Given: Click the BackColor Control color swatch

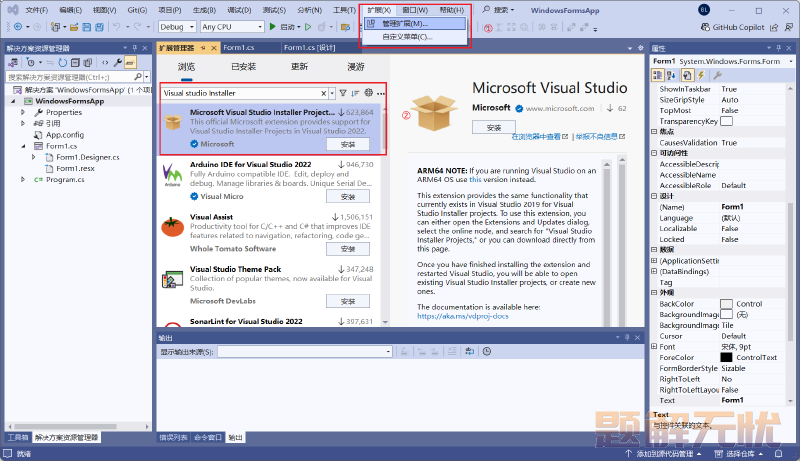Looking at the screenshot, I should 726,304.
